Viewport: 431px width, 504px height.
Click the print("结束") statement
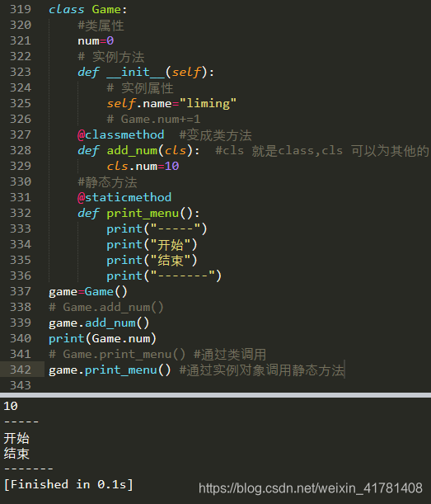point(152,261)
